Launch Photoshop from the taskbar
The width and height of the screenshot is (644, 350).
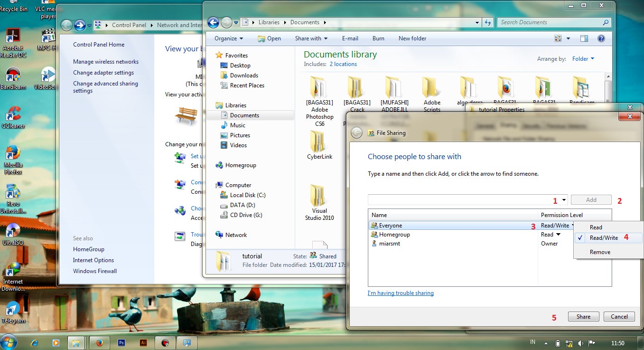(x=121, y=342)
